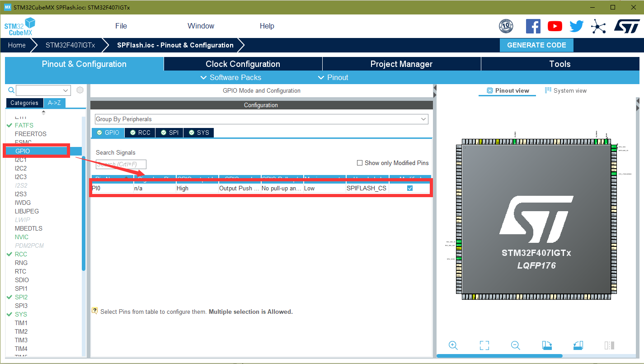644x364 pixels.
Task: Click the Output Push mode cell for PI0
Action: [240, 188]
